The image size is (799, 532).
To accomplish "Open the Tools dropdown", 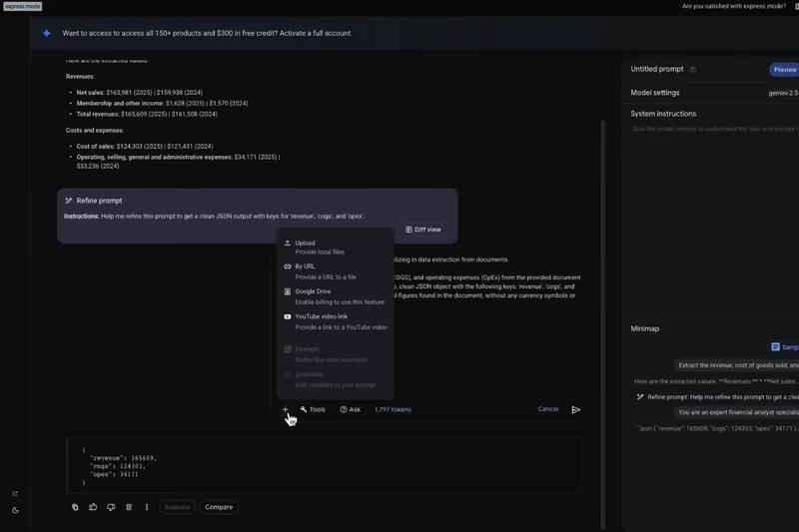I will [x=313, y=409].
